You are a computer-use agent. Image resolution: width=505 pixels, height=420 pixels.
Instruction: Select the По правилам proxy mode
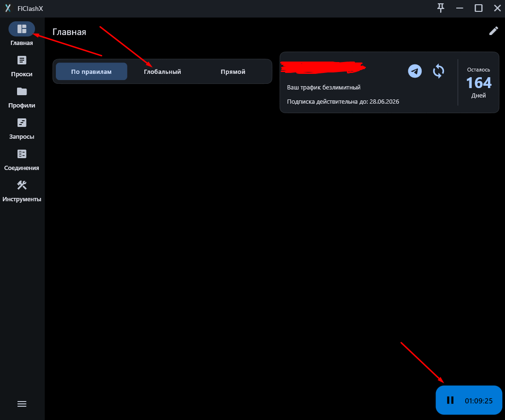[x=91, y=71]
